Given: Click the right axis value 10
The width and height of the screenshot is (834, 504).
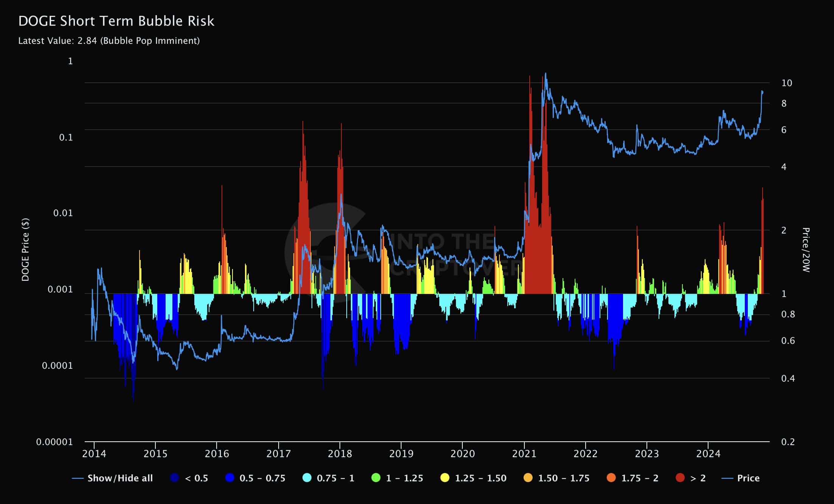Looking at the screenshot, I should click(786, 83).
